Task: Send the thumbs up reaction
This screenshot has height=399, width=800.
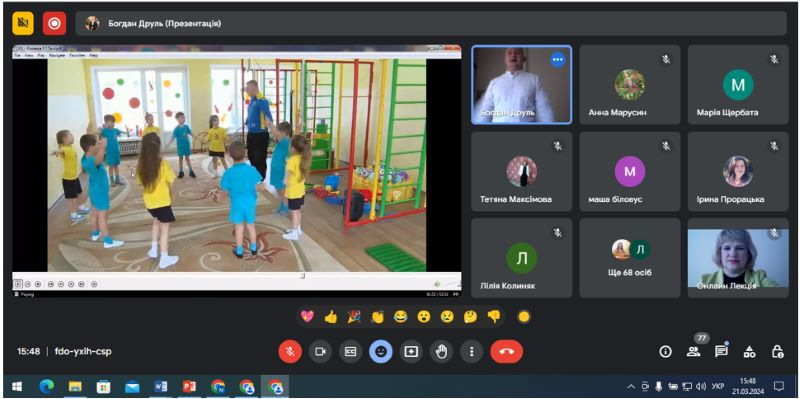Action: [331, 317]
